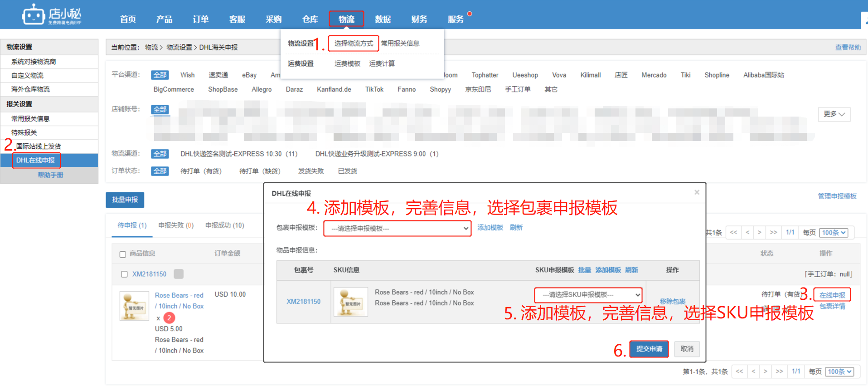Choose 常用报关信息 in the logistics submenu

click(400, 44)
